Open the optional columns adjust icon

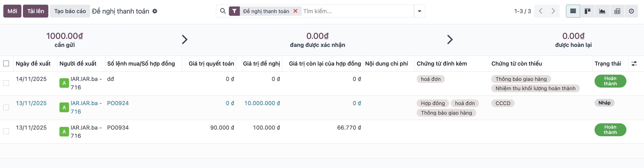(634, 64)
